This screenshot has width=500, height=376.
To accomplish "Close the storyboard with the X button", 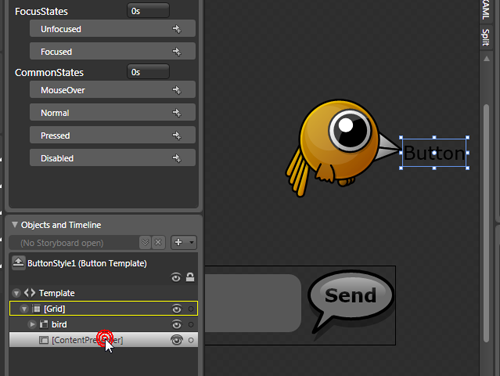I will point(158,242).
